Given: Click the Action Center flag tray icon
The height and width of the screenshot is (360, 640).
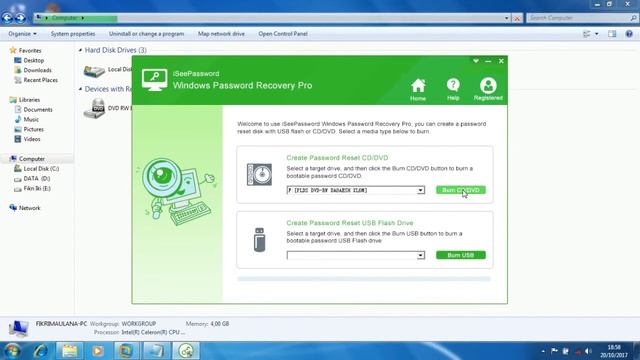Looking at the screenshot, I should click(x=554, y=351).
